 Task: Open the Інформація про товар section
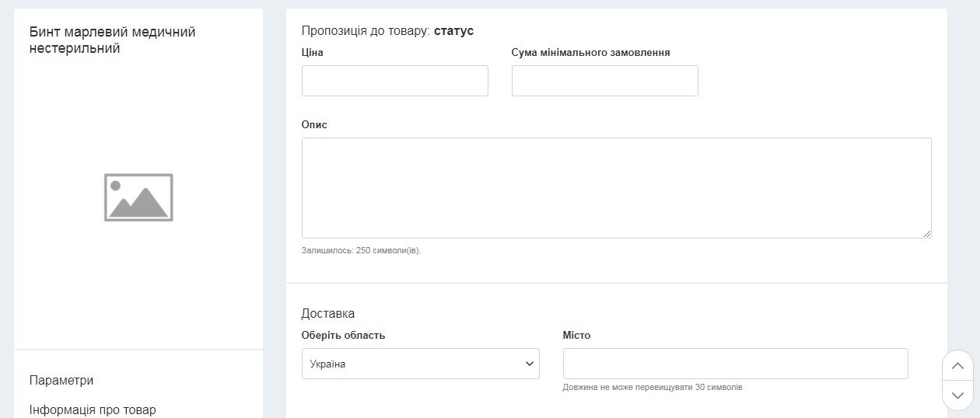coord(93,409)
